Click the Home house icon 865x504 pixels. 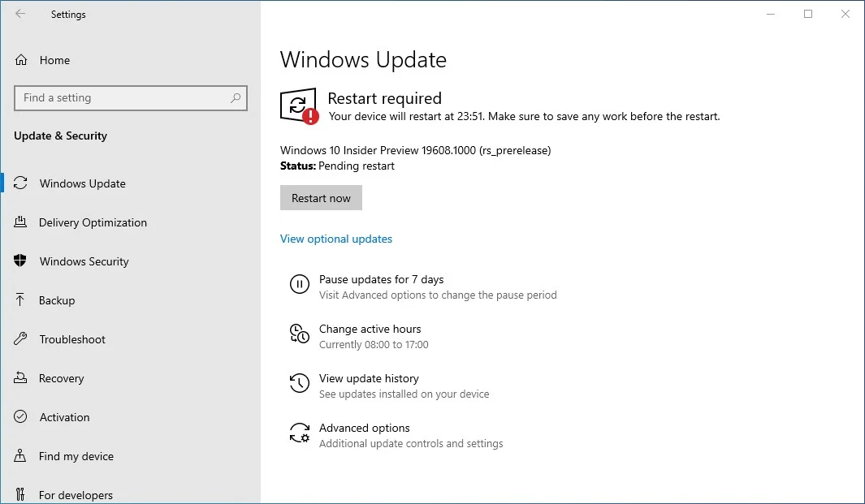pyautogui.click(x=21, y=59)
